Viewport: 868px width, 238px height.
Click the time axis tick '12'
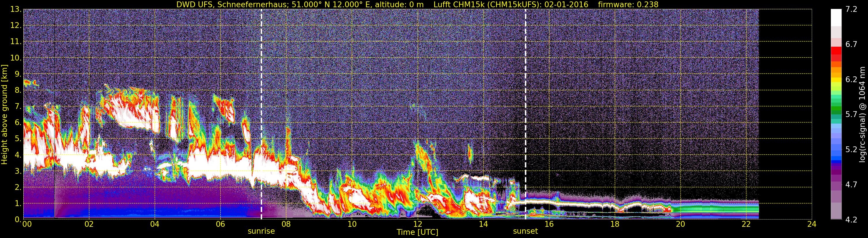pyautogui.click(x=417, y=224)
